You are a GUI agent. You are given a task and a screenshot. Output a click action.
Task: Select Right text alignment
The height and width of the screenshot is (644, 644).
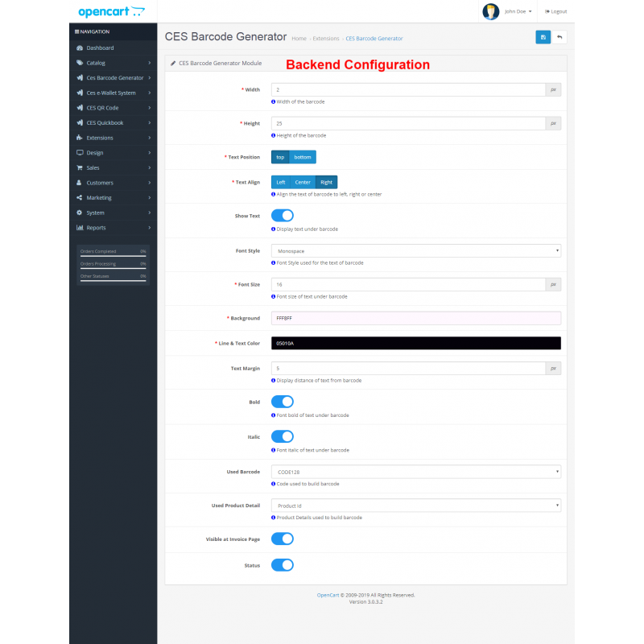pyautogui.click(x=327, y=183)
